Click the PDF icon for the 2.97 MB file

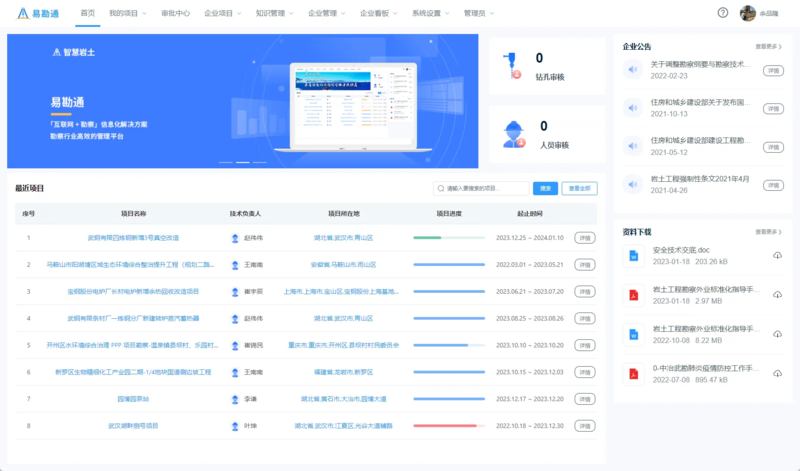[x=634, y=295]
